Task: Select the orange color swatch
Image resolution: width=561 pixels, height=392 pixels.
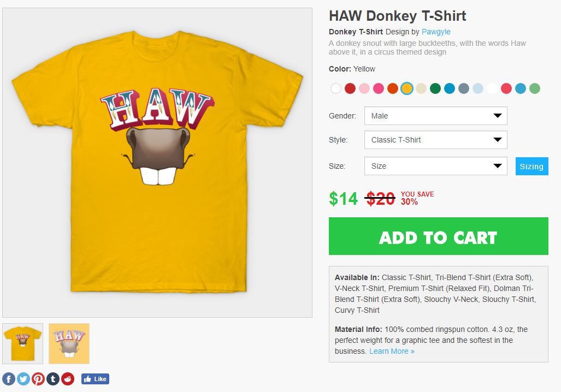Action: [393, 88]
